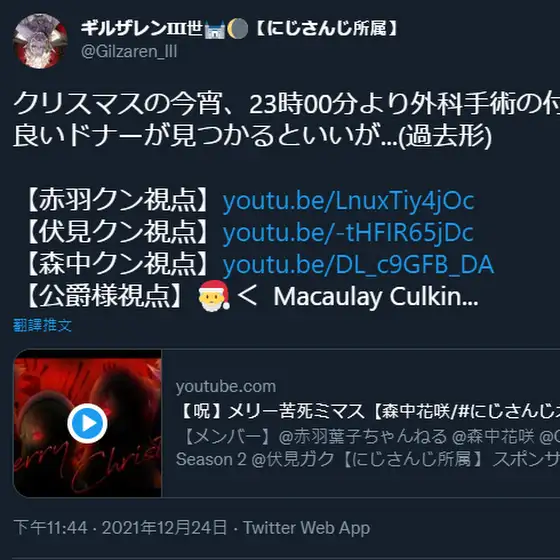
Task: Click the tweet's first line クリスマスの今宵
Action: (286, 104)
